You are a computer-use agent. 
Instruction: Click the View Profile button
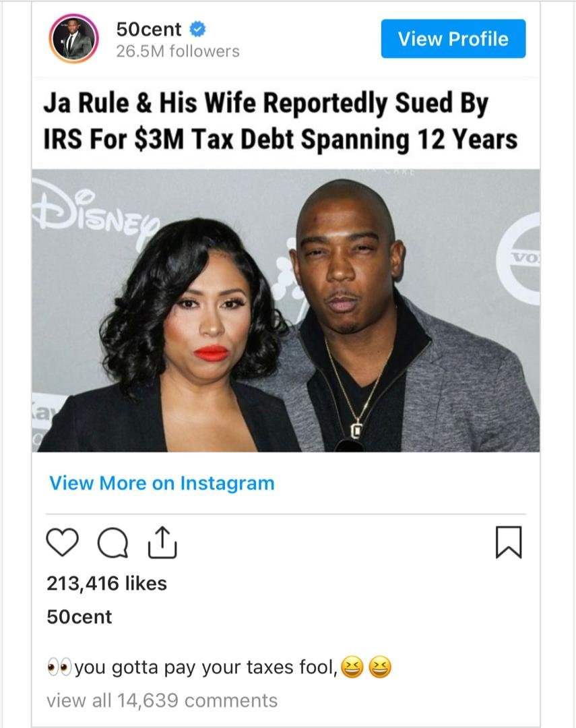click(453, 38)
